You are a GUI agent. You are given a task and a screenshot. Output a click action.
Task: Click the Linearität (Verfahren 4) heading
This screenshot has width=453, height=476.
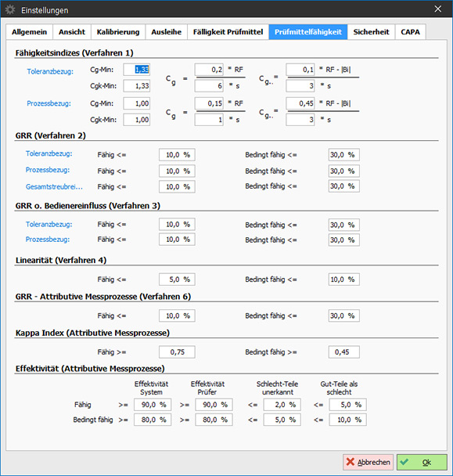point(61,261)
